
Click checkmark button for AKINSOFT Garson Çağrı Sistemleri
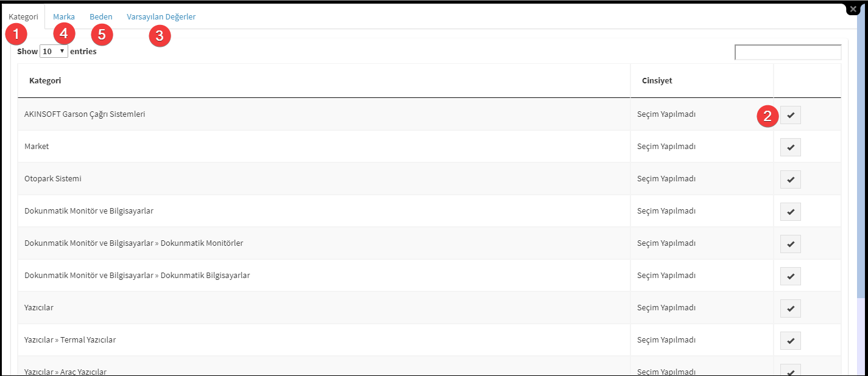pyautogui.click(x=791, y=115)
